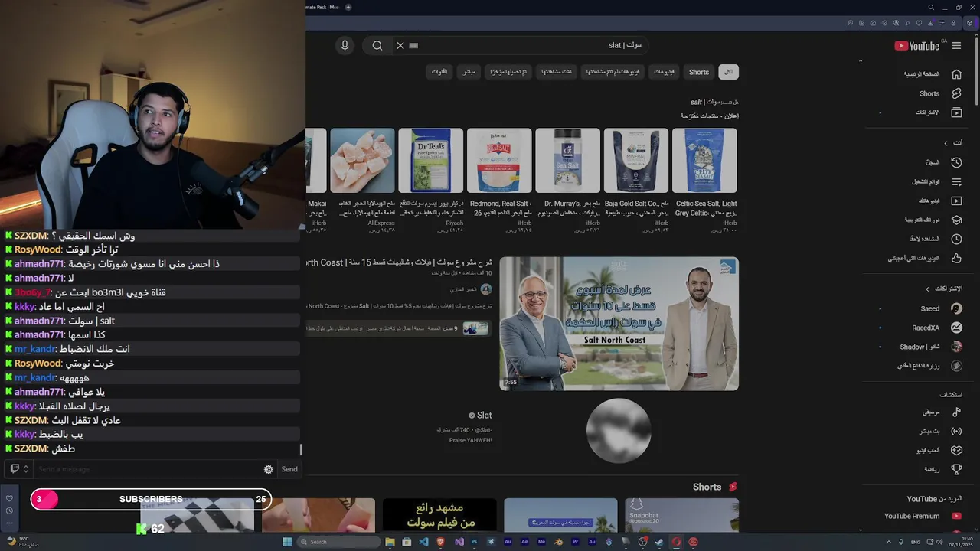Select the Videos filter chip

pyautogui.click(x=664, y=72)
